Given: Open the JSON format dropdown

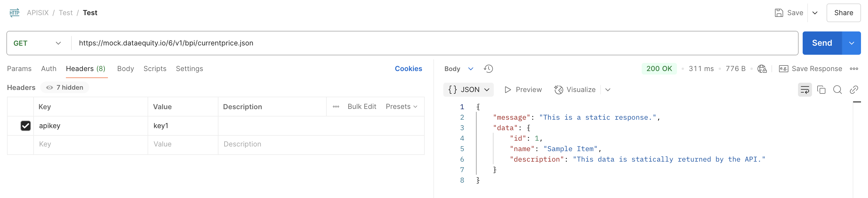Looking at the screenshot, I should (468, 90).
